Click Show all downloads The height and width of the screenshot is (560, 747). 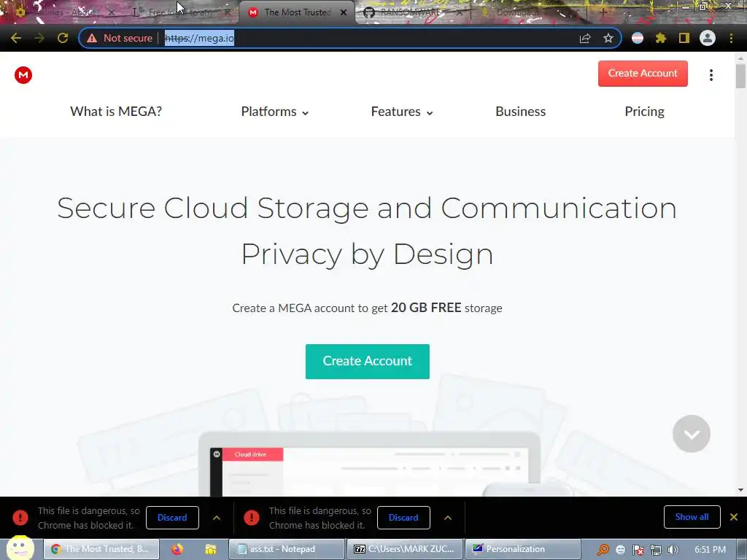click(692, 517)
